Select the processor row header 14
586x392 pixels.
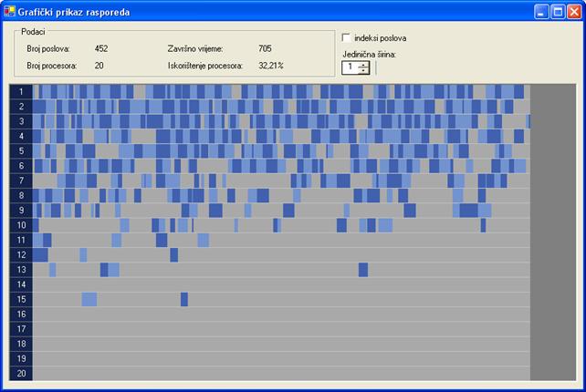(x=21, y=284)
